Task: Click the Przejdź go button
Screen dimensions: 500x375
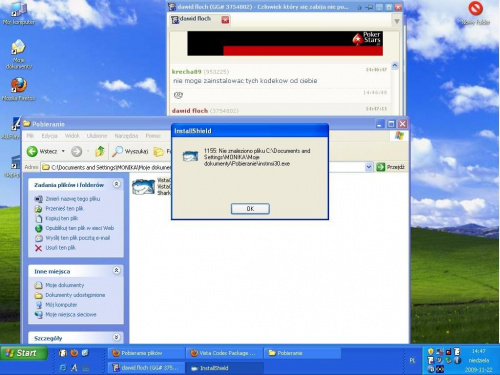Action: click(391, 167)
